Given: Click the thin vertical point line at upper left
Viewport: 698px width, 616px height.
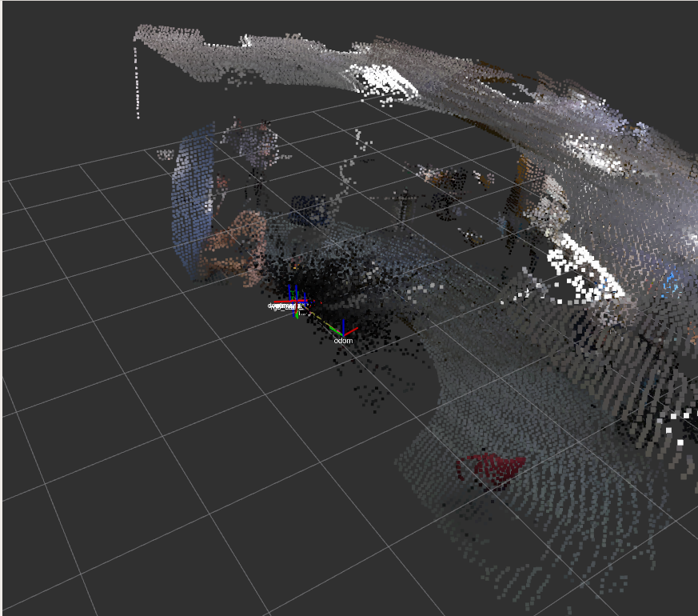Looking at the screenshot, I should coord(137,80).
